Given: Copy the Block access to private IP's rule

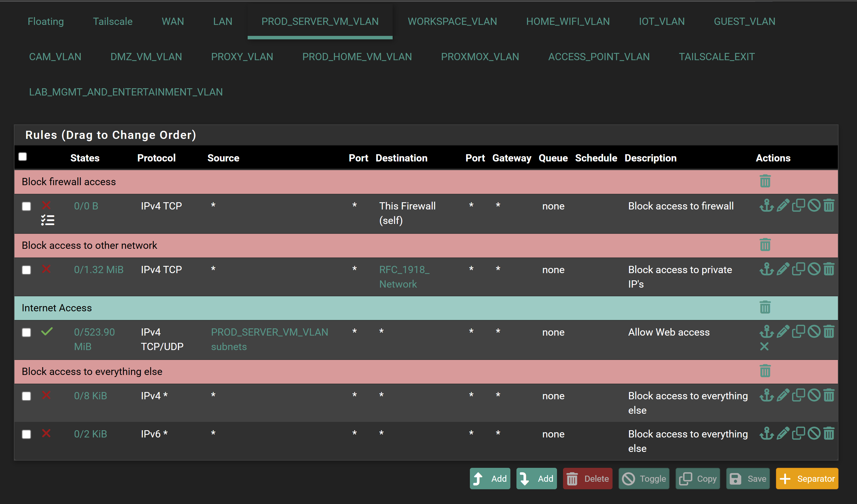Looking at the screenshot, I should click(x=798, y=269).
